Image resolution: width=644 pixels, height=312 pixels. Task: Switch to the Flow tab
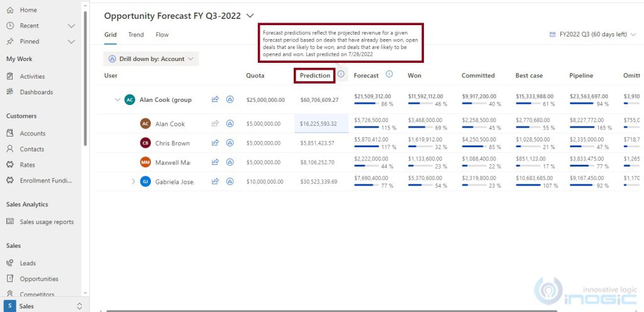click(162, 35)
